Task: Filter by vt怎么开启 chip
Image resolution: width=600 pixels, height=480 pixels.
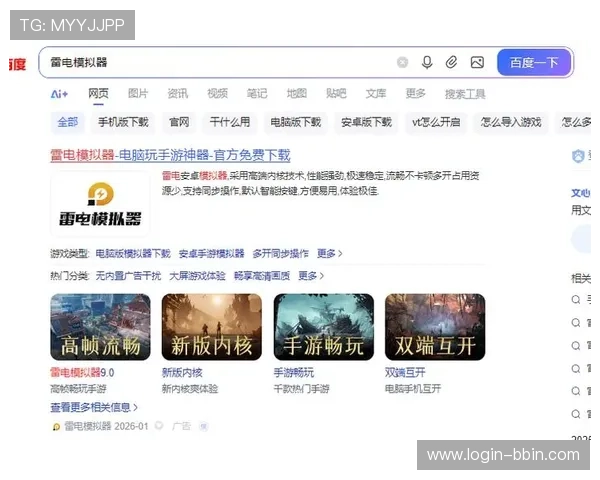Action: pyautogui.click(x=436, y=122)
